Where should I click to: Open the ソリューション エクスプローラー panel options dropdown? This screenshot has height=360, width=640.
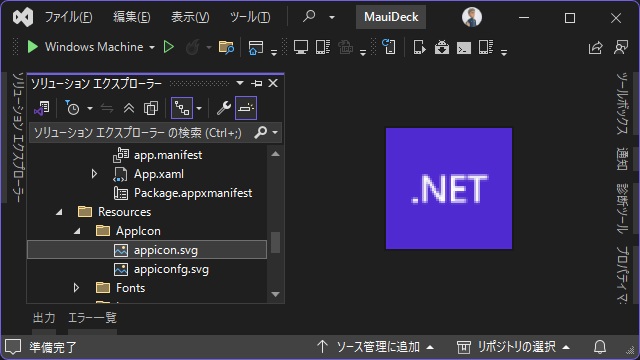click(240, 83)
